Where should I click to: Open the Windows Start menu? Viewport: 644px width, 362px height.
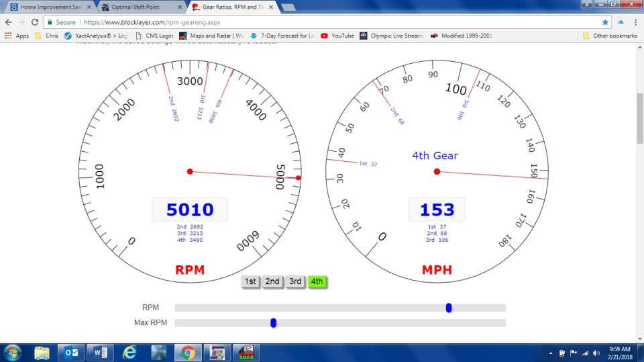click(x=12, y=353)
